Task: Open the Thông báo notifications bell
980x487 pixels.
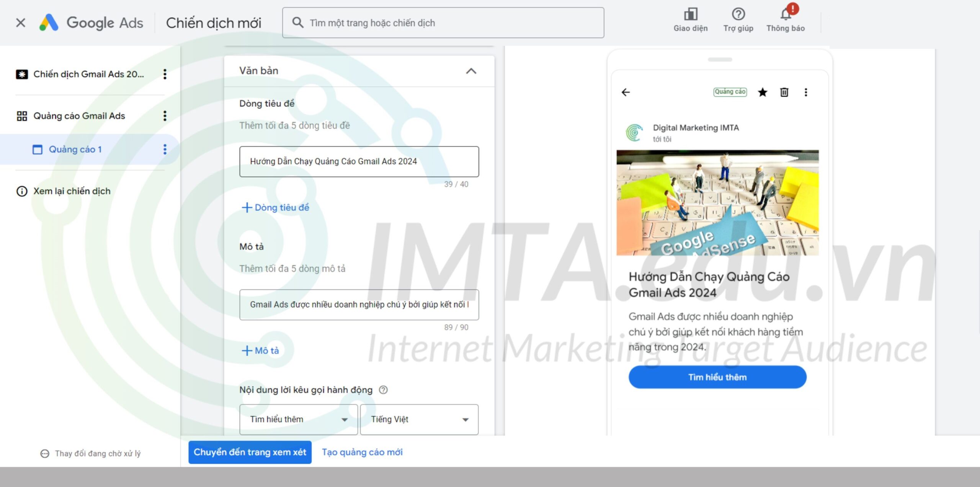Action: point(786,20)
